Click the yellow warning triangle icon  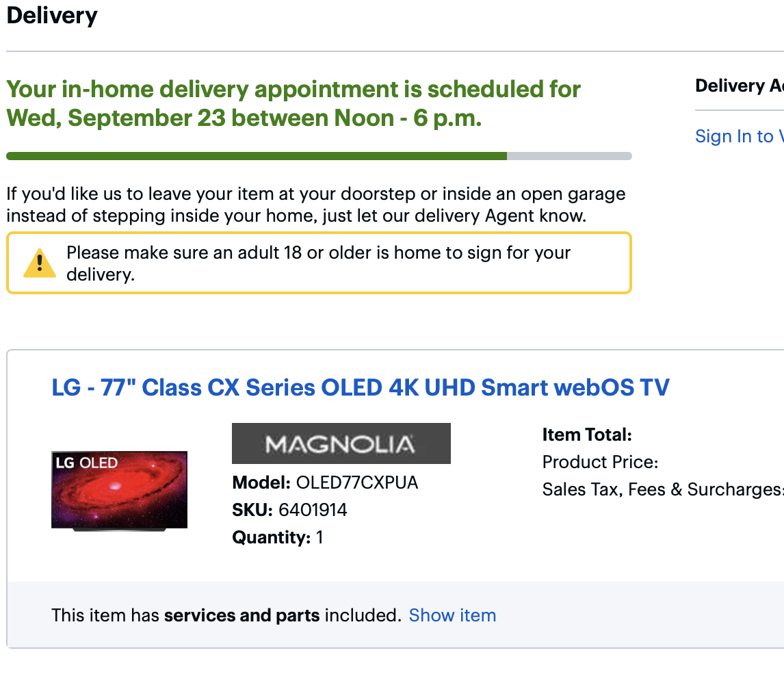point(40,263)
